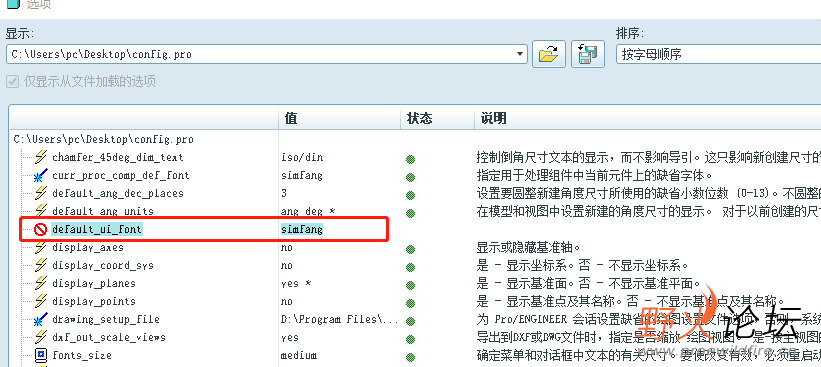821x367 pixels.
Task: Click the iso/din value cell
Action: tap(302, 157)
